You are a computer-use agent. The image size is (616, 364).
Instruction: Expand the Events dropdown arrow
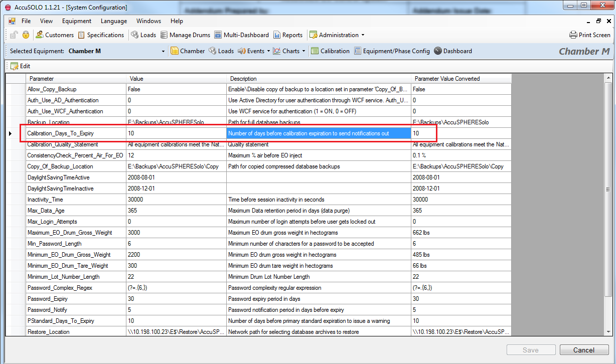[268, 51]
